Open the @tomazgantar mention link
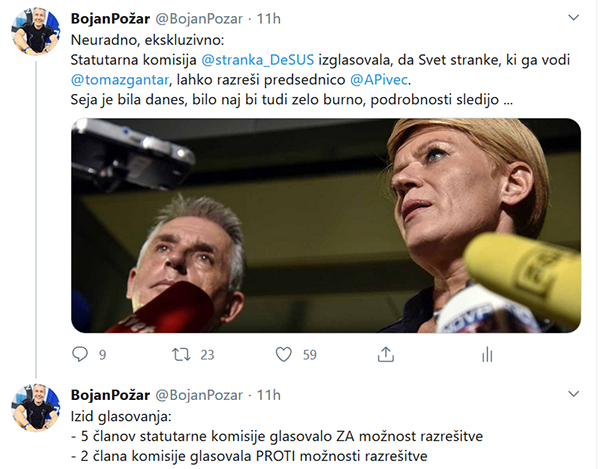The width and height of the screenshot is (600, 469). coord(120,80)
